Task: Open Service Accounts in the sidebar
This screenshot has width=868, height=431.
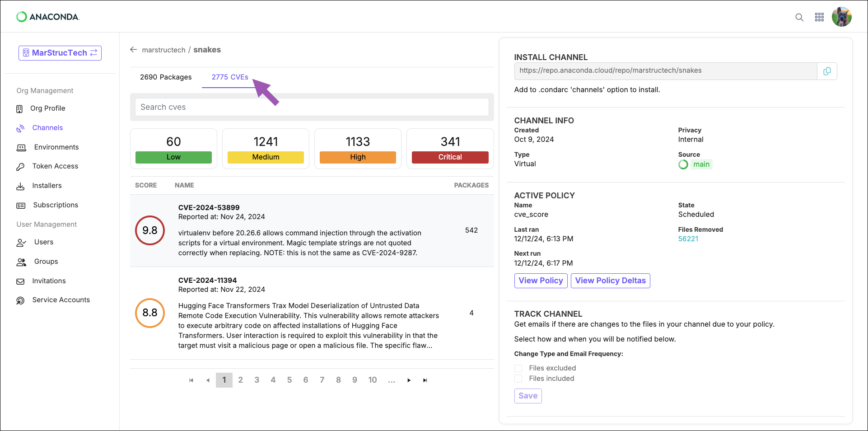Action: 61,300
